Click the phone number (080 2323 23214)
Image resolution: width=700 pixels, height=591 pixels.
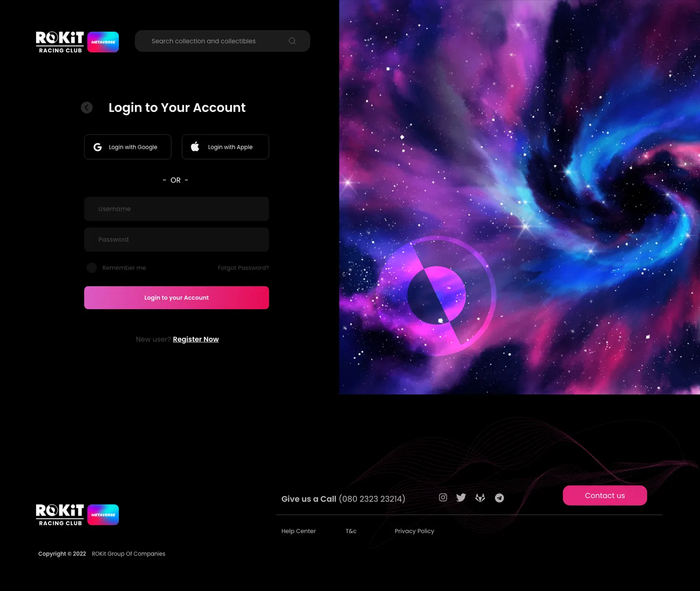click(372, 499)
